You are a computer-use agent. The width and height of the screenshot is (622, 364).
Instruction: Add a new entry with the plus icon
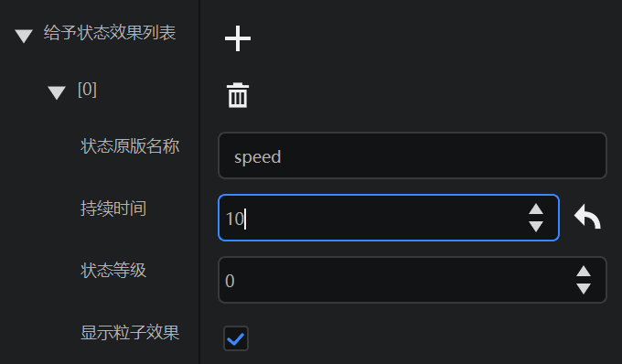tap(238, 38)
